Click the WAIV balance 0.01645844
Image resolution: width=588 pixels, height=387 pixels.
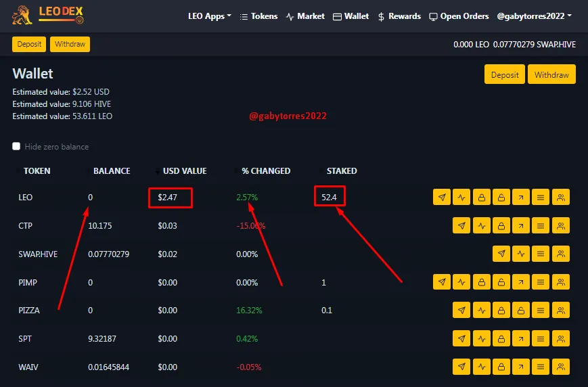click(109, 367)
